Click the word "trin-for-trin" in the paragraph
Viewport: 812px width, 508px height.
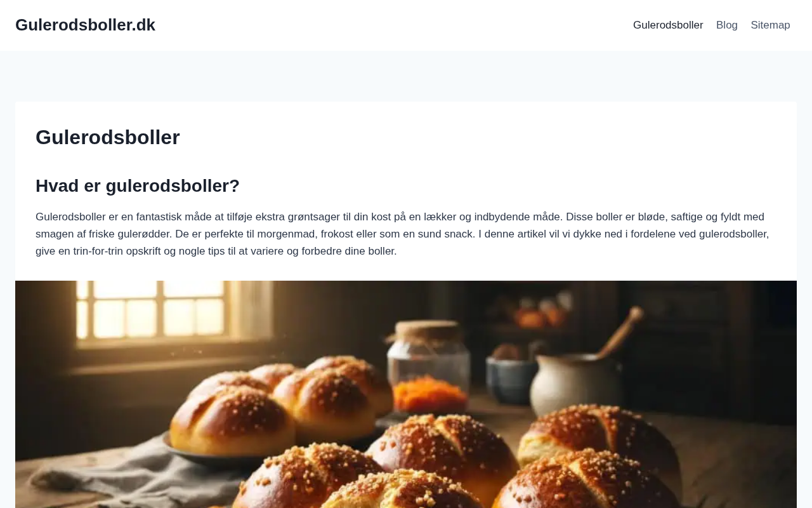click(x=98, y=251)
